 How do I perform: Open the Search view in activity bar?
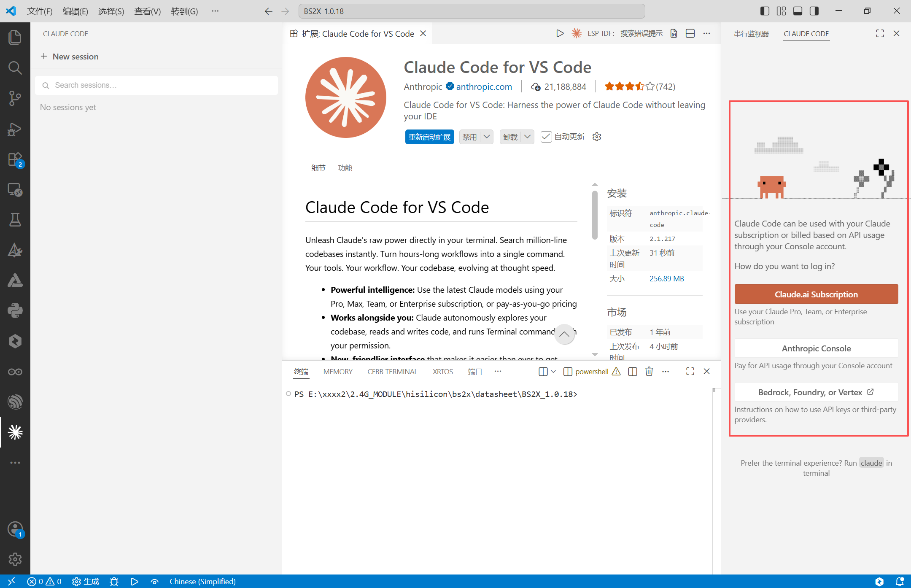[15, 68]
